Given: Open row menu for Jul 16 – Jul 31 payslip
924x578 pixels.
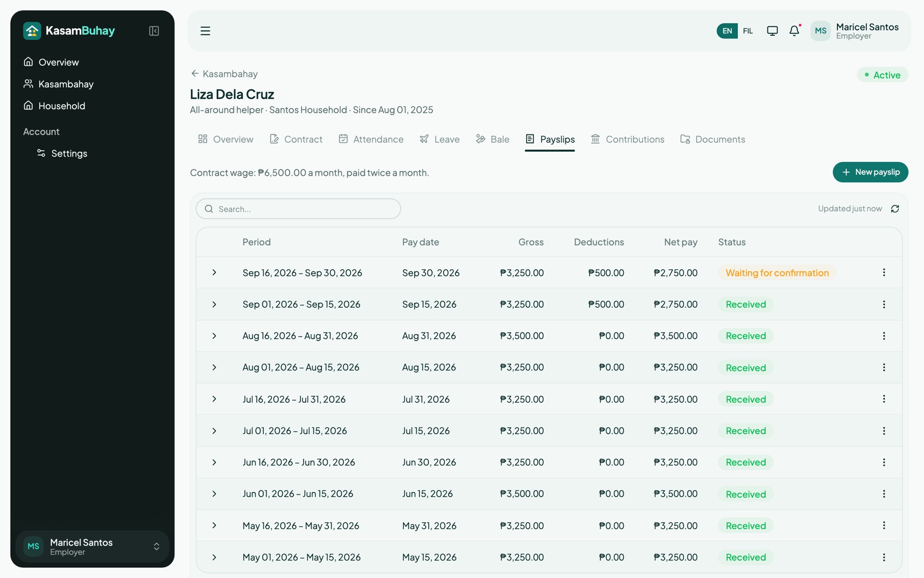Looking at the screenshot, I should [884, 399].
